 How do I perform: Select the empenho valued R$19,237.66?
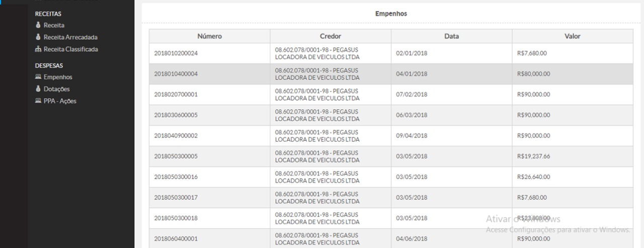[533, 156]
